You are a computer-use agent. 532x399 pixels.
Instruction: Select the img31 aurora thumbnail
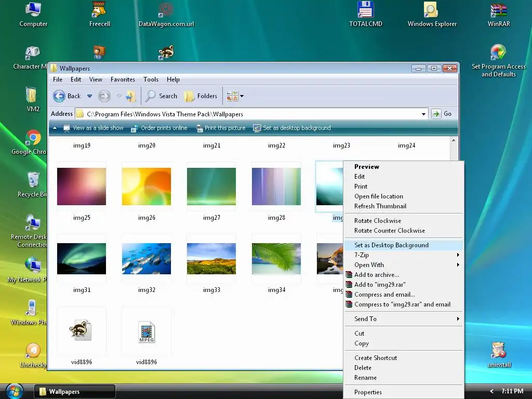[82, 259]
